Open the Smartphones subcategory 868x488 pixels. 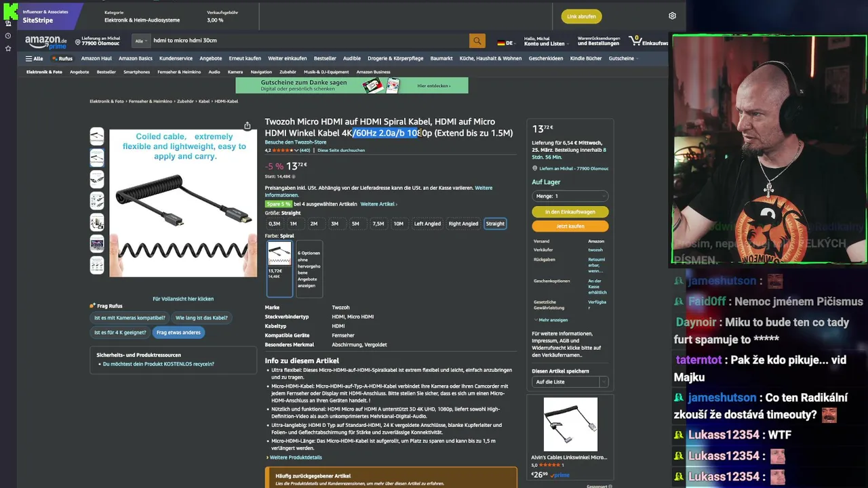point(136,72)
